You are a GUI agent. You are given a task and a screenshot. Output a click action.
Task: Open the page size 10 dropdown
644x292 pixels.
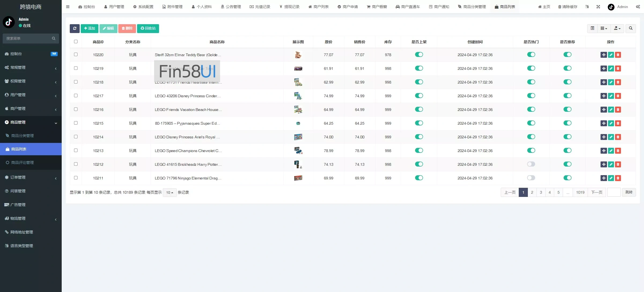pos(170,193)
